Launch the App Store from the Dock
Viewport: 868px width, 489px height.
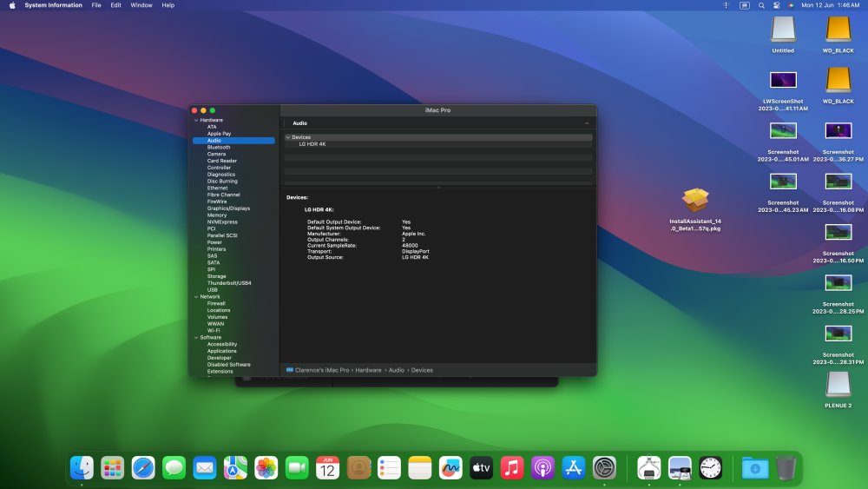coord(574,468)
